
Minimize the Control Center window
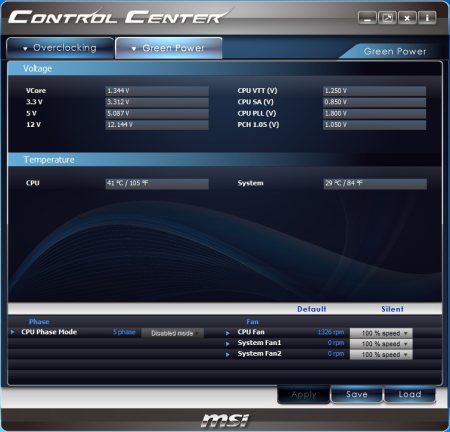[x=367, y=18]
